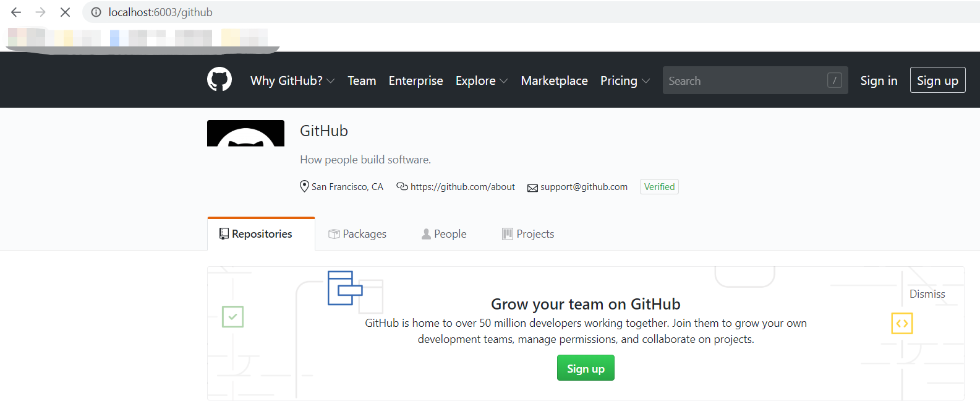The height and width of the screenshot is (411, 980).
Task: Click the repository book icon in Repositories tab
Action: click(x=224, y=234)
